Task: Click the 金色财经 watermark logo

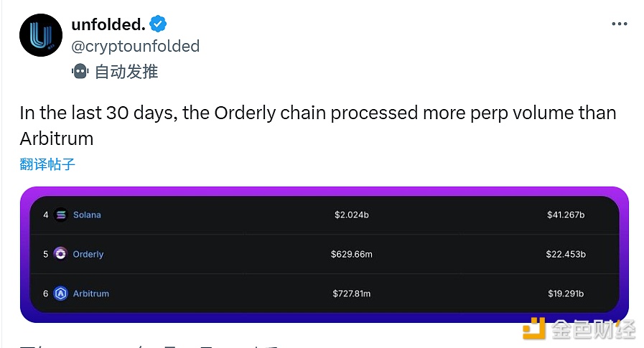Action: [x=578, y=329]
